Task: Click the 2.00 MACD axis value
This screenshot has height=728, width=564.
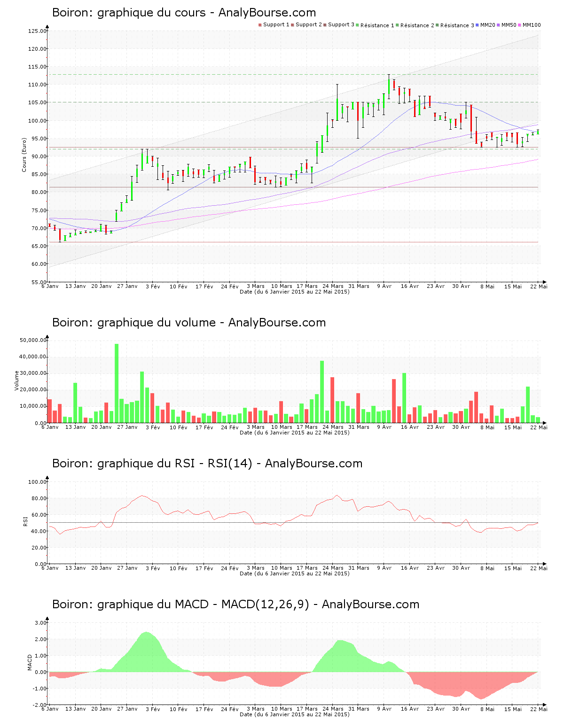Action: pyautogui.click(x=40, y=639)
